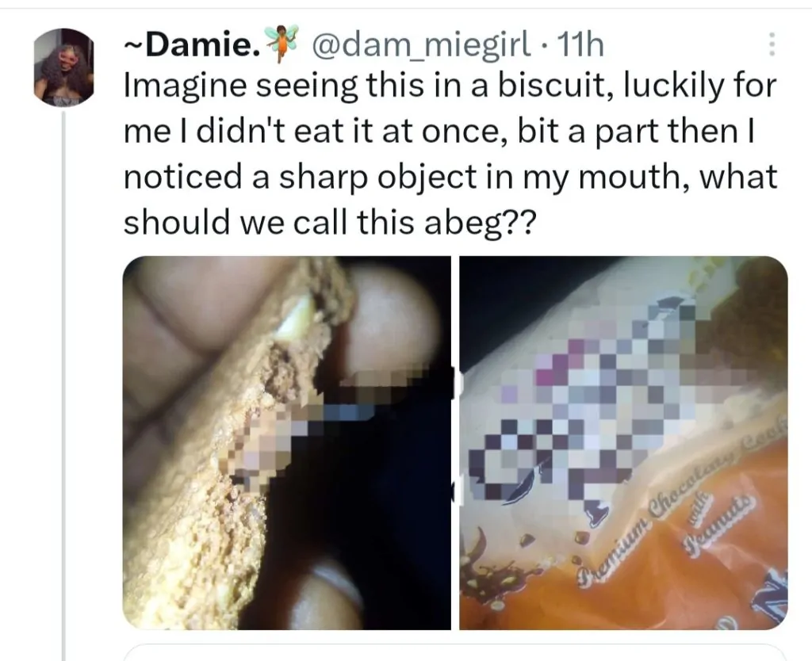Image resolution: width=812 pixels, height=661 pixels.
Task: Click the 11h timestamp of the tweet
Action: pos(581,48)
